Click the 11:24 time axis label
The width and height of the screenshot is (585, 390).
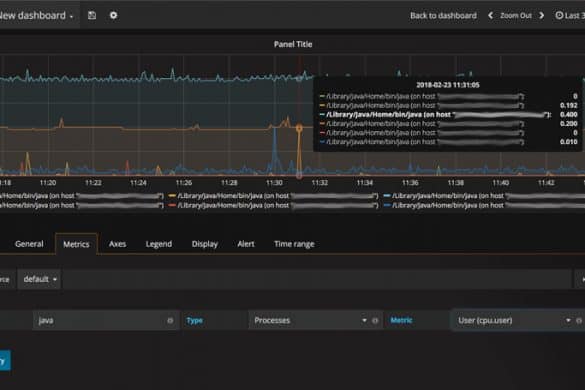click(x=138, y=182)
